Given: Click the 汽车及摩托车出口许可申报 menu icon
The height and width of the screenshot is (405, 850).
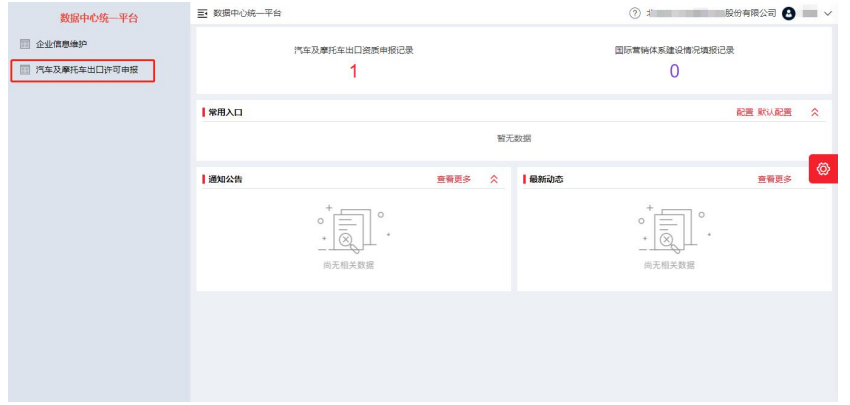Looking at the screenshot, I should click(x=24, y=70).
